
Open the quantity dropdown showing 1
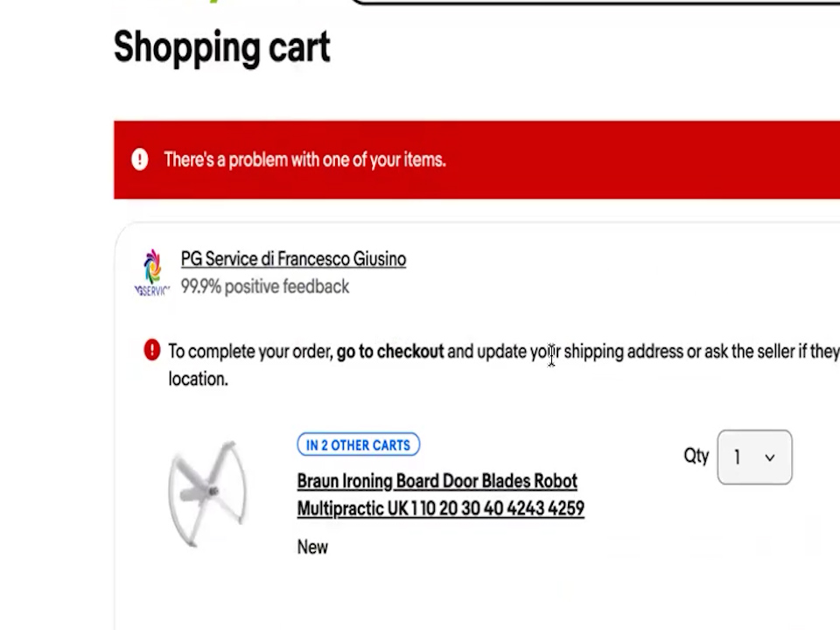click(753, 458)
